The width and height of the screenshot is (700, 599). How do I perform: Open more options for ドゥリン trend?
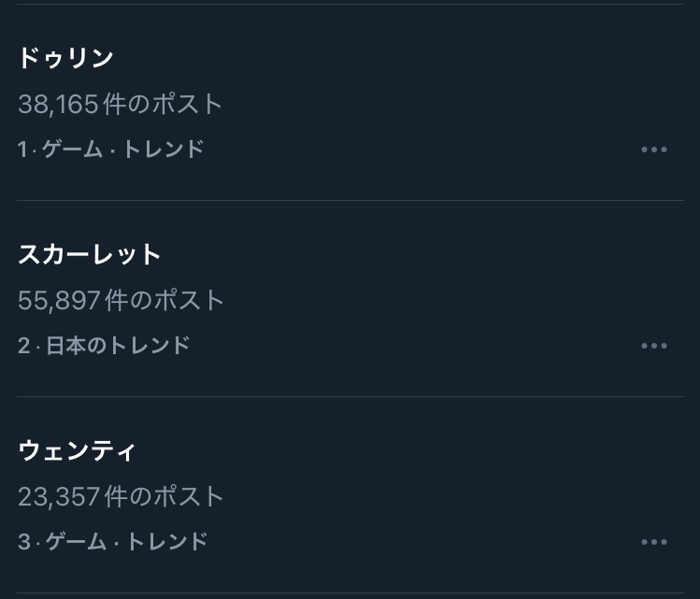tap(654, 150)
